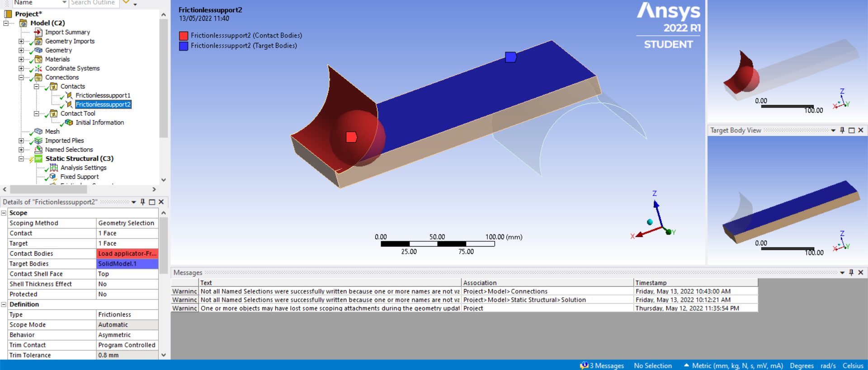Click the Materials folder icon
The height and width of the screenshot is (370, 868).
click(x=38, y=59)
